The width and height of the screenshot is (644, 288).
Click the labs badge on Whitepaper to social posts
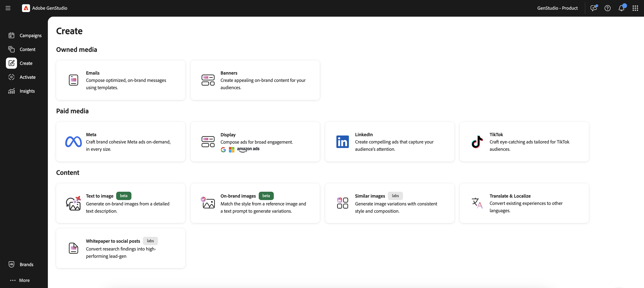(x=150, y=241)
